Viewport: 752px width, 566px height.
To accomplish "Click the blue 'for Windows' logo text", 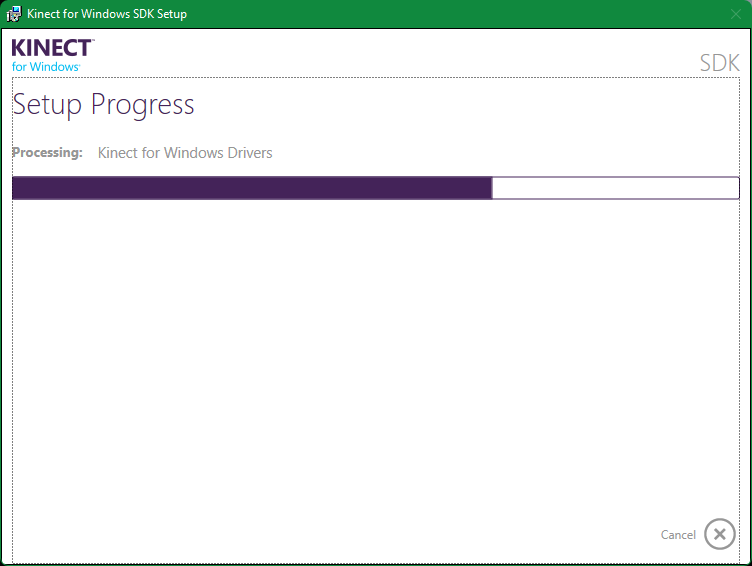I will tap(46, 66).
